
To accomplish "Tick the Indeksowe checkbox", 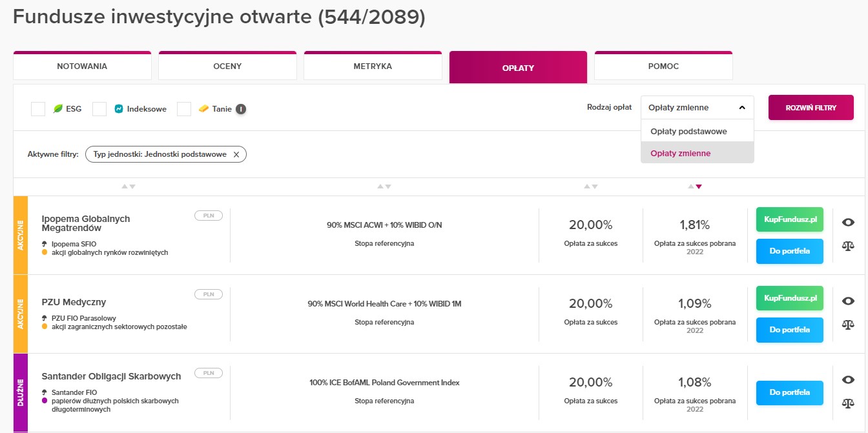I will [99, 109].
